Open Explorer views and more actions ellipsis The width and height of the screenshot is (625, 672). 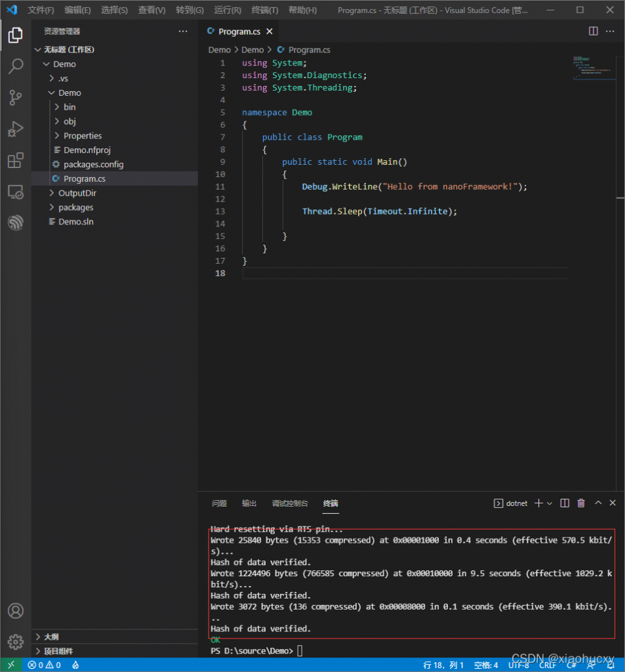coord(183,31)
